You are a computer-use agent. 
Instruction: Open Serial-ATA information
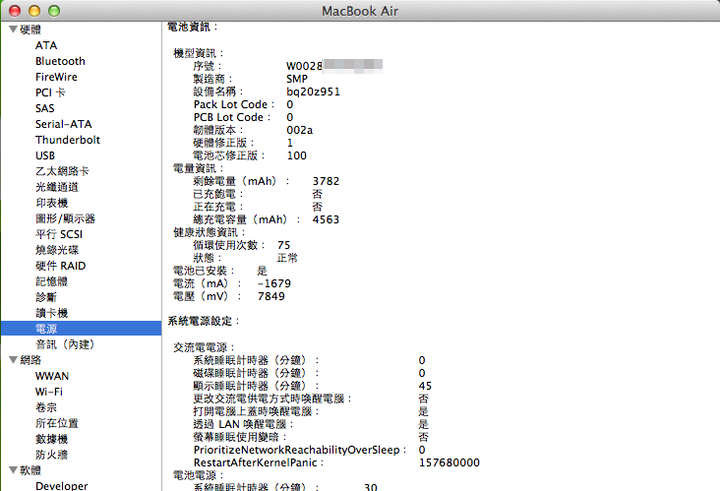click(63, 124)
